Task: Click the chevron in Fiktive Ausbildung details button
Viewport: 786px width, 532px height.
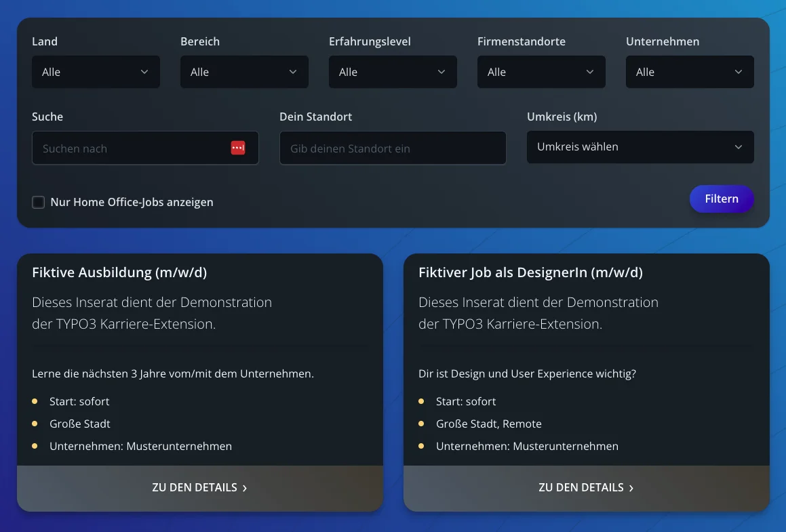Action: (245, 489)
